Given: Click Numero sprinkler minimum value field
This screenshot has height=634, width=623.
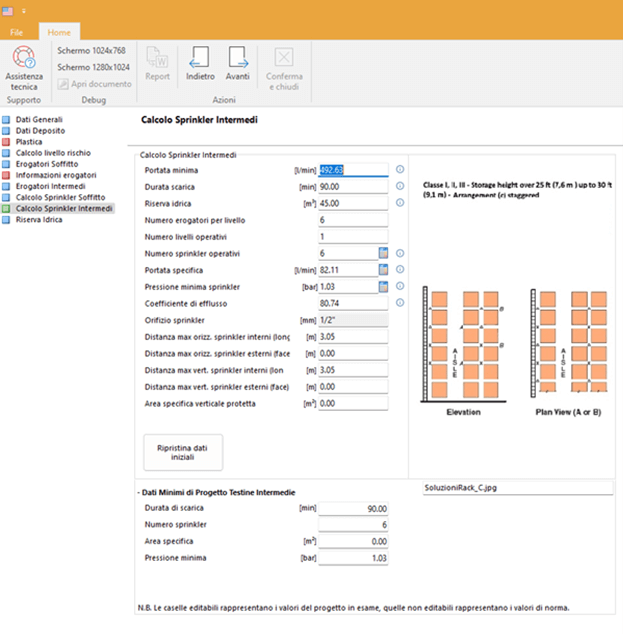Looking at the screenshot, I should [x=353, y=525].
